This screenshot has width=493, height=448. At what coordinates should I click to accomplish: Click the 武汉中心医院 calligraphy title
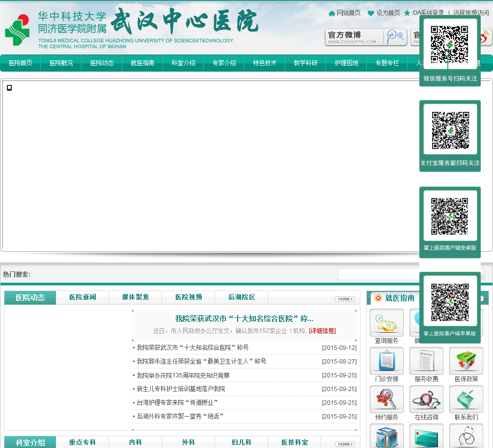pyautogui.click(x=185, y=21)
